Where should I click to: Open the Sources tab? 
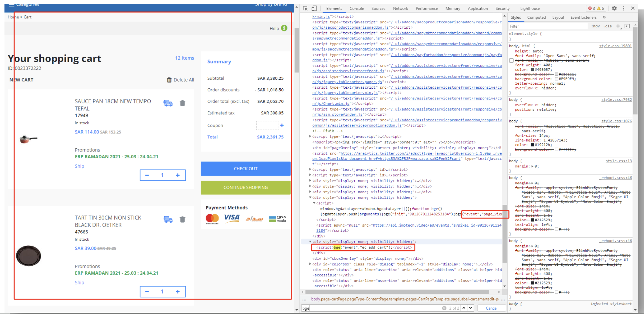pyautogui.click(x=378, y=8)
